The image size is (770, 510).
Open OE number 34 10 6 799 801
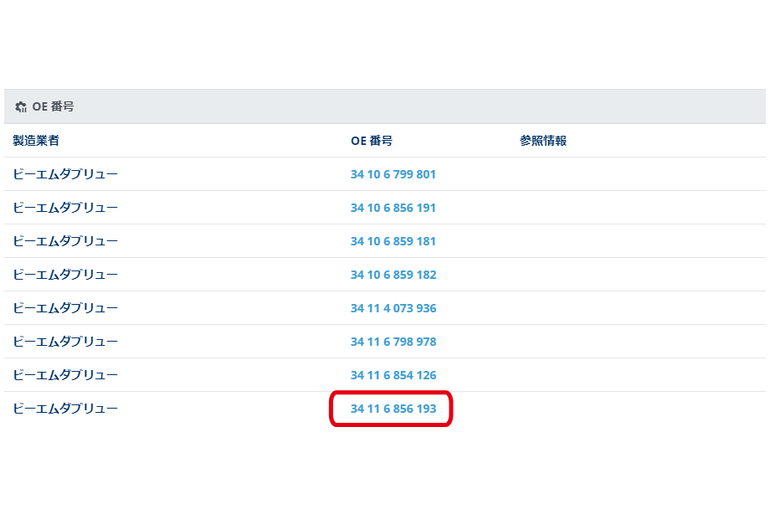click(393, 174)
